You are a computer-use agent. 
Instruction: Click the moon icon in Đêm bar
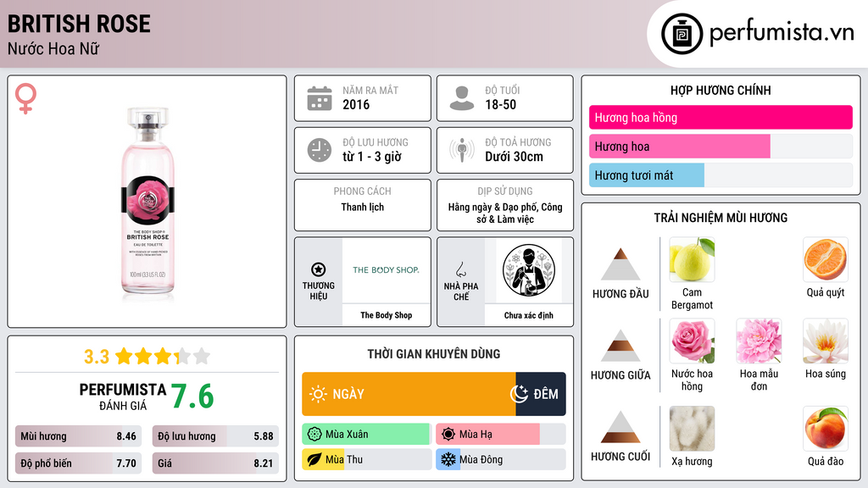click(520, 394)
